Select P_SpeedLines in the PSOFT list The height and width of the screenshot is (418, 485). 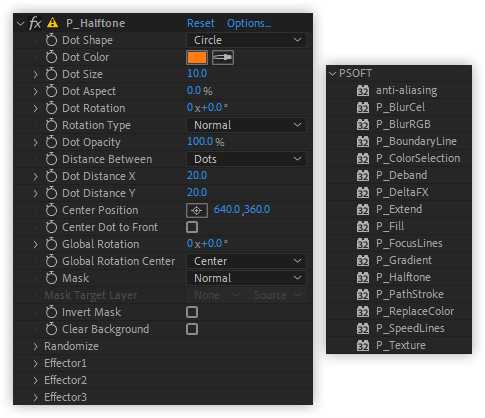coord(410,328)
